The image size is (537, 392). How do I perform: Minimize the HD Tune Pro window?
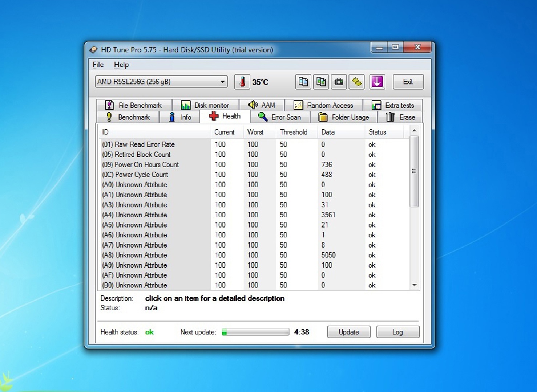pyautogui.click(x=379, y=47)
